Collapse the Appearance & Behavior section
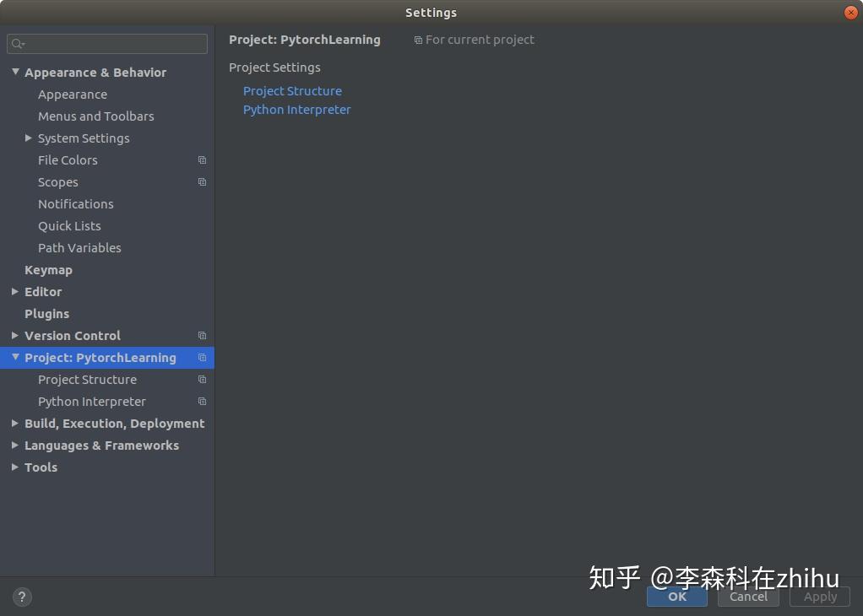863x616 pixels. point(14,72)
